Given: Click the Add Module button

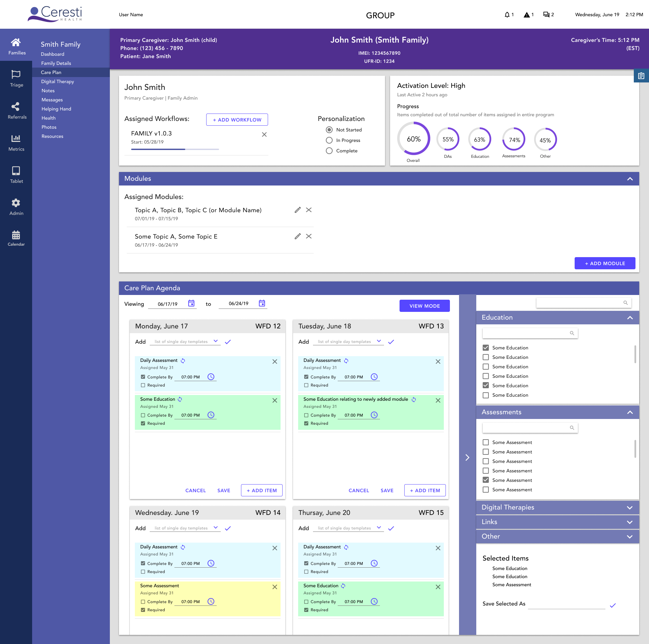Looking at the screenshot, I should click(605, 263).
